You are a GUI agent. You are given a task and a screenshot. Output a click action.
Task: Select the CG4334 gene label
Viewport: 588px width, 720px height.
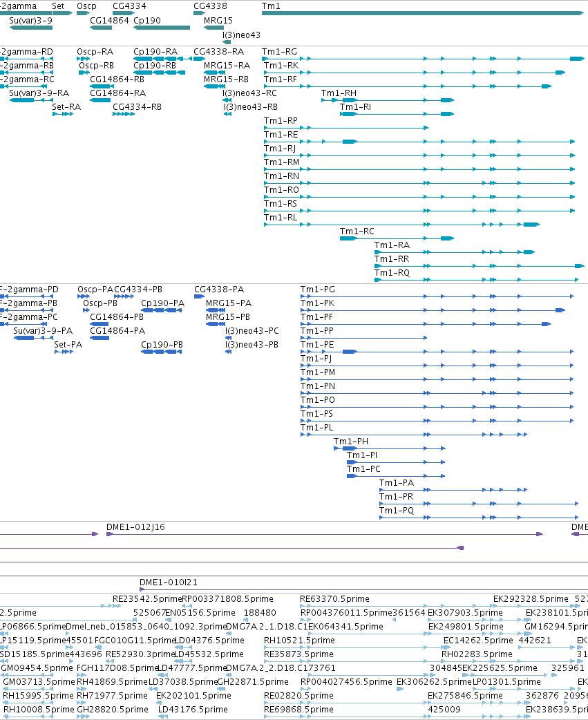129,6
